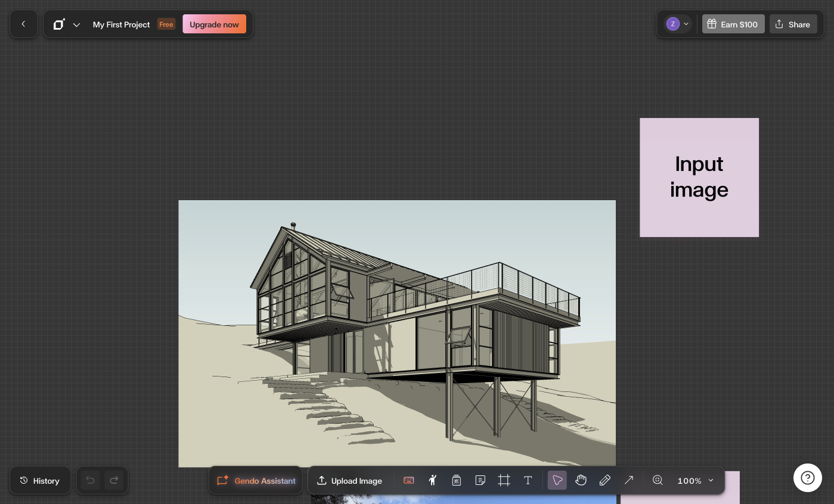The height and width of the screenshot is (504, 834).
Task: Click the purple Z user avatar
Action: point(672,24)
